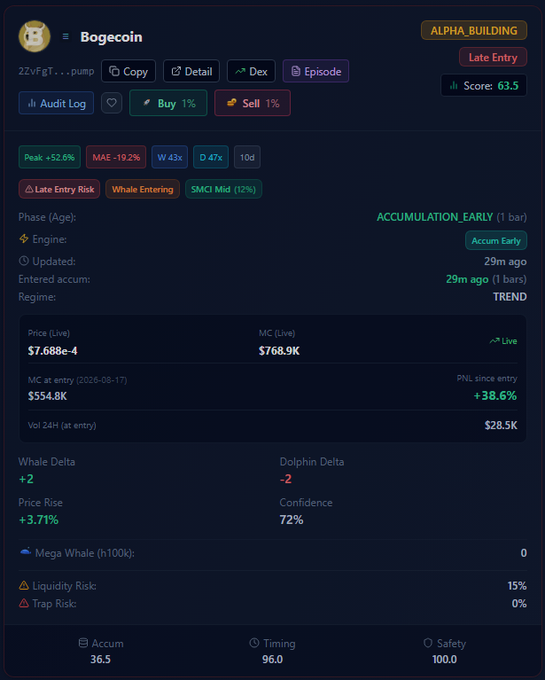Click the Timing clock icon
The height and width of the screenshot is (680, 545).
point(255,643)
